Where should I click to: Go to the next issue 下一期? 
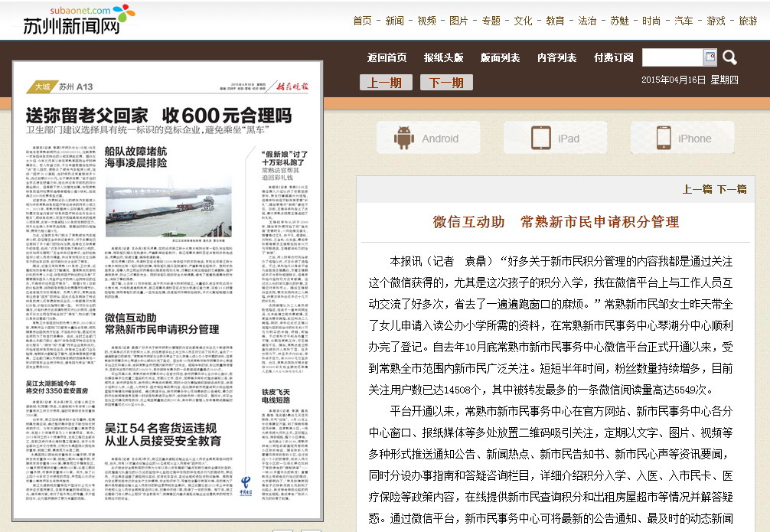[x=446, y=83]
